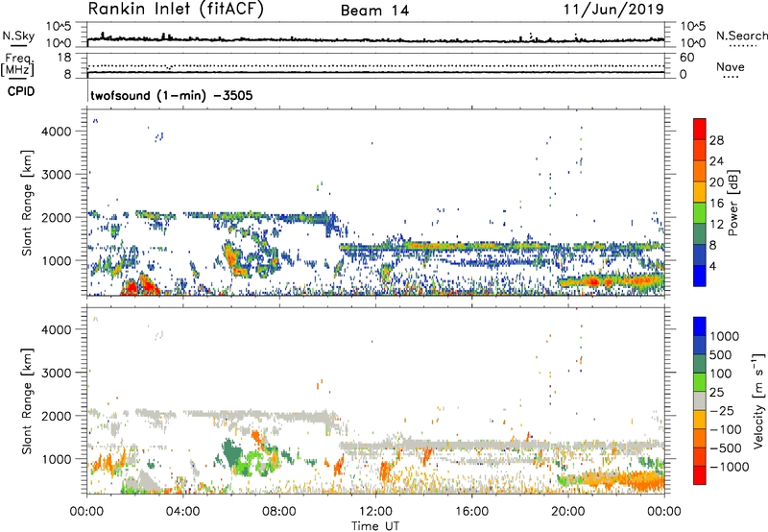768x532 pixels.
Task: Click the 'CPID' label
Action: click(21, 91)
